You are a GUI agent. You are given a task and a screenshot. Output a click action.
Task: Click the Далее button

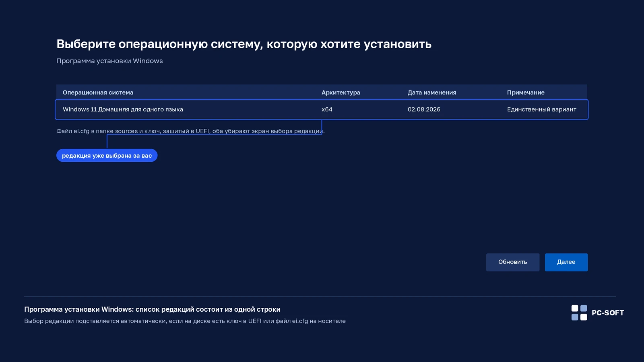click(566, 262)
